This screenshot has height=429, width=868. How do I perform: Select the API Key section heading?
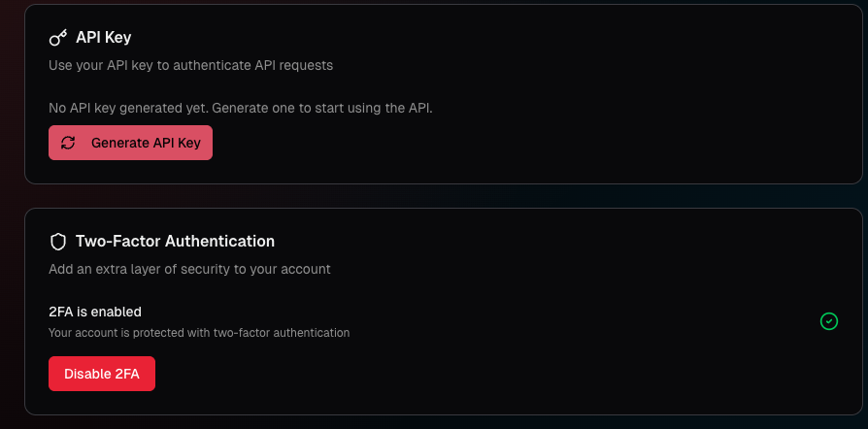pyautogui.click(x=103, y=38)
